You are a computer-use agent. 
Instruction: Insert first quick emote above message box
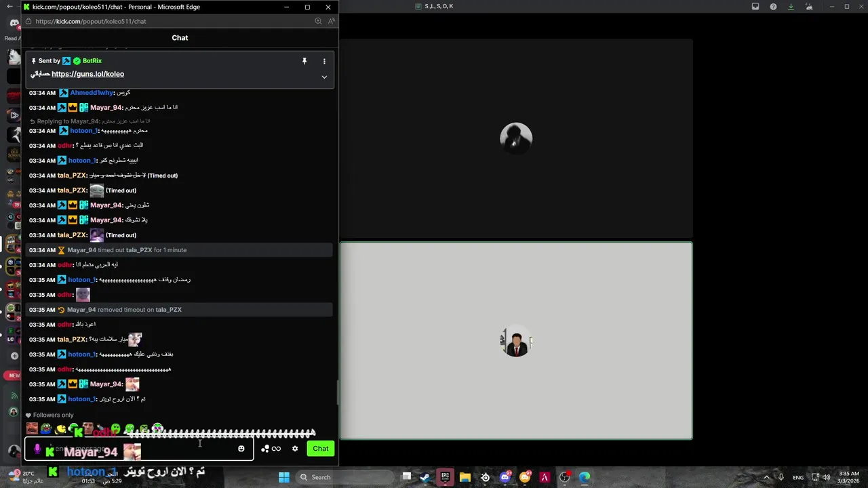click(32, 428)
